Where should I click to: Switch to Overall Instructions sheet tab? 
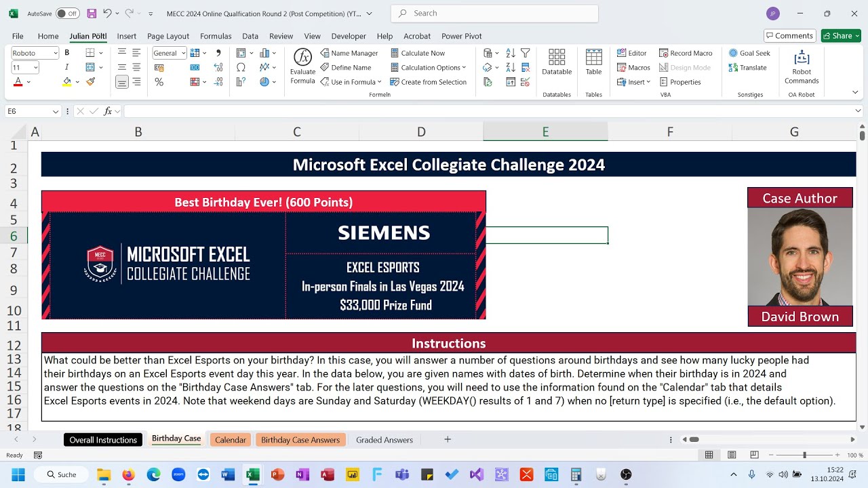tap(103, 440)
